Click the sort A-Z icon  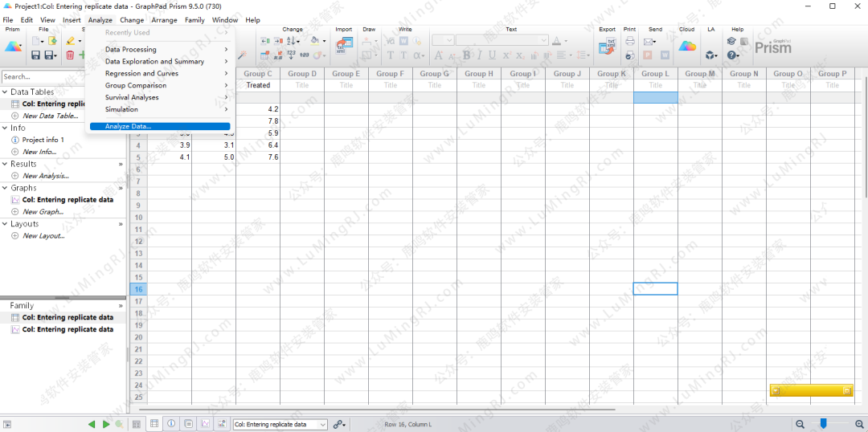click(293, 41)
